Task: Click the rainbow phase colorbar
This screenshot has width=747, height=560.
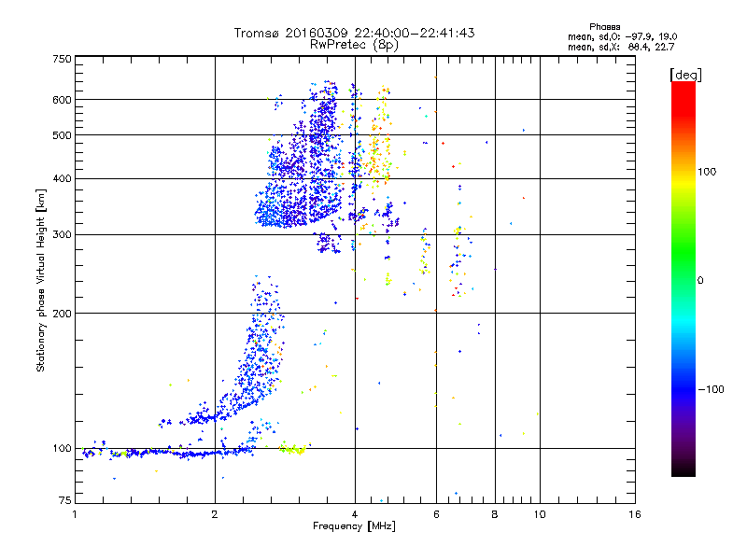Action: tap(684, 278)
